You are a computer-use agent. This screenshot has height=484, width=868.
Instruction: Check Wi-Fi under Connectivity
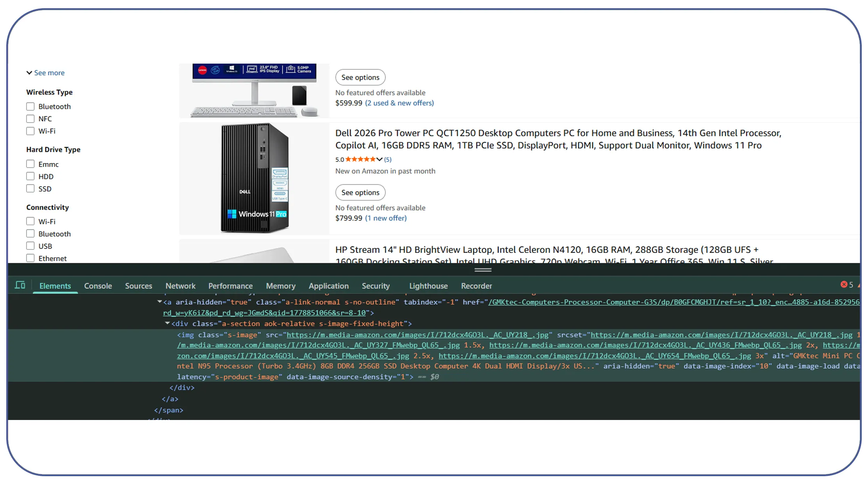[30, 221]
